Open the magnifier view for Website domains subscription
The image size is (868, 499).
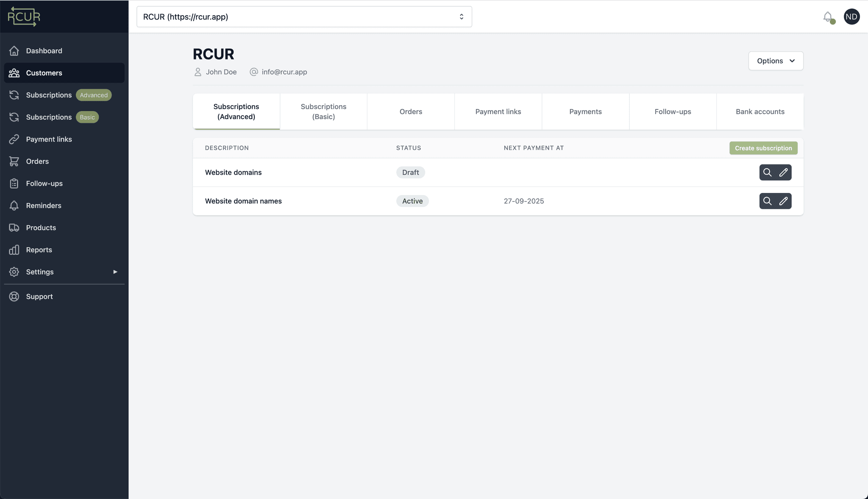click(768, 172)
